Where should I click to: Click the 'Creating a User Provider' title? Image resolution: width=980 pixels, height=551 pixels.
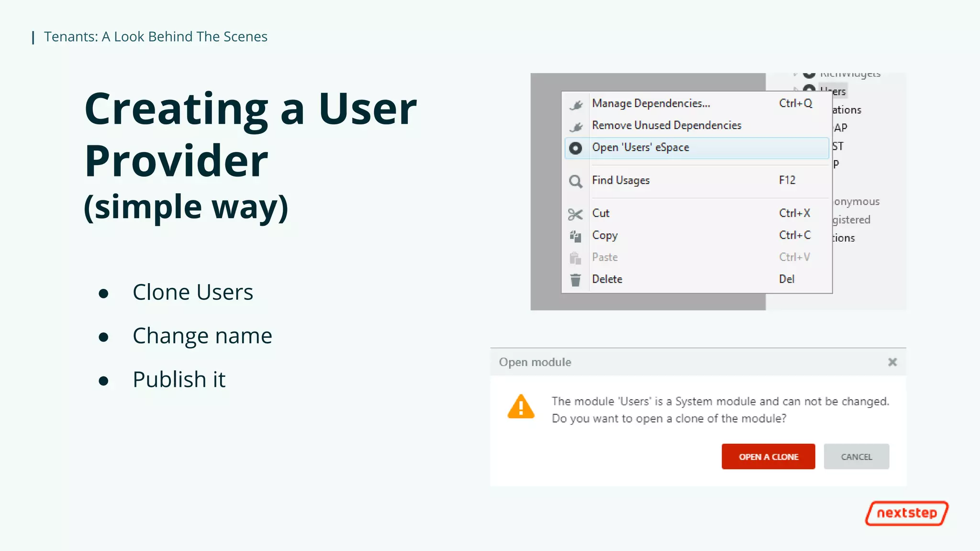pyautogui.click(x=250, y=134)
